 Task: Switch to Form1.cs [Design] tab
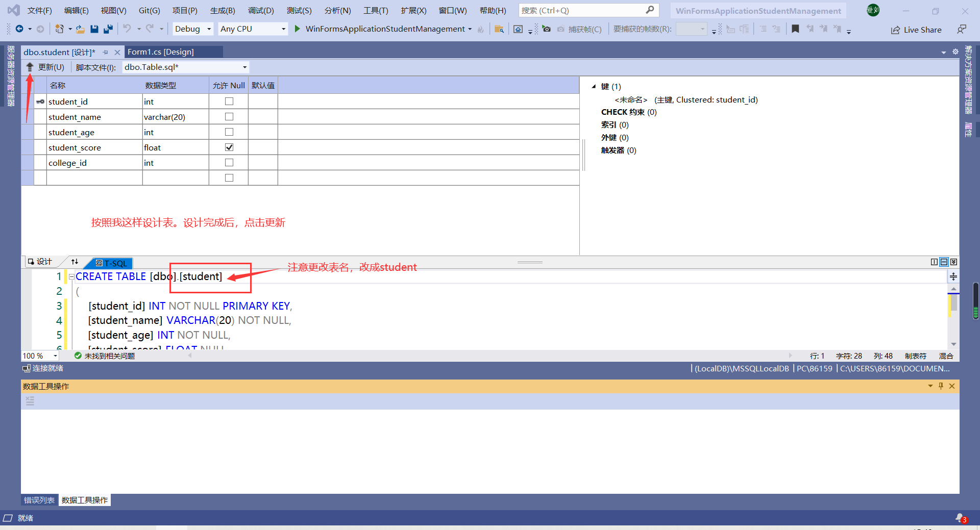161,52
